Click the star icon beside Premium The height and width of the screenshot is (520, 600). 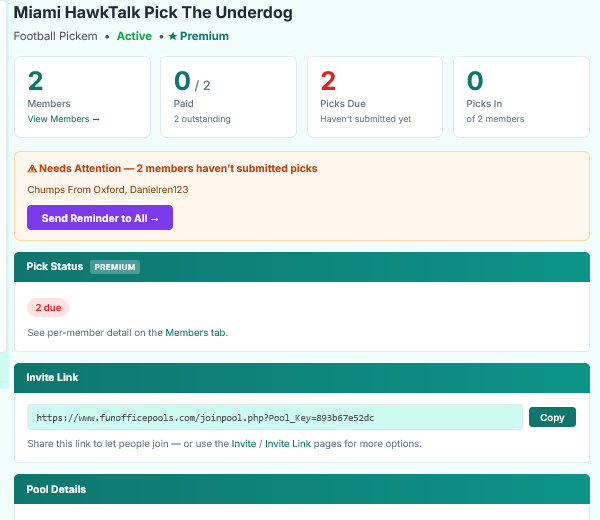tap(173, 36)
